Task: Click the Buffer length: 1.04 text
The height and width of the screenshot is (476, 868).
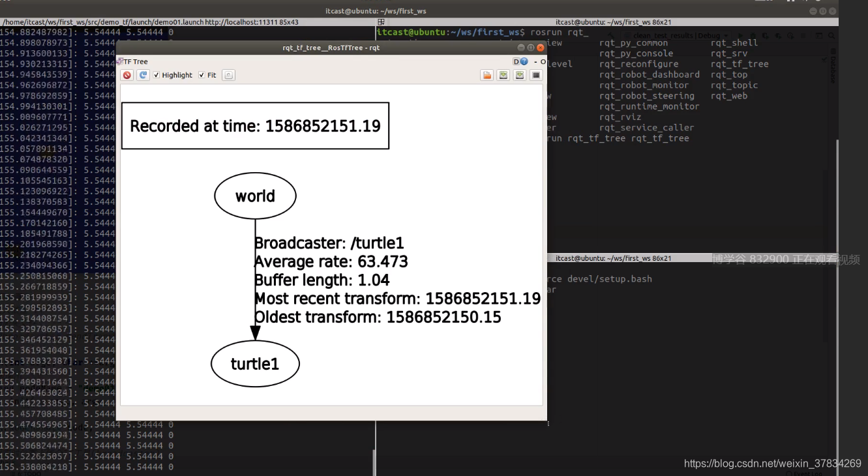Action: pos(322,280)
